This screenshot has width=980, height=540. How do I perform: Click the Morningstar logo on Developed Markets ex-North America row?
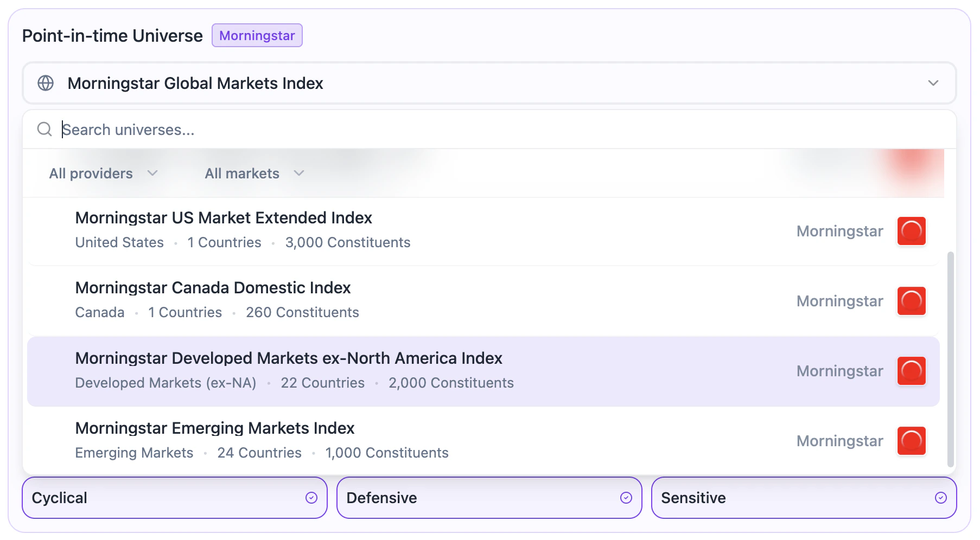(912, 371)
